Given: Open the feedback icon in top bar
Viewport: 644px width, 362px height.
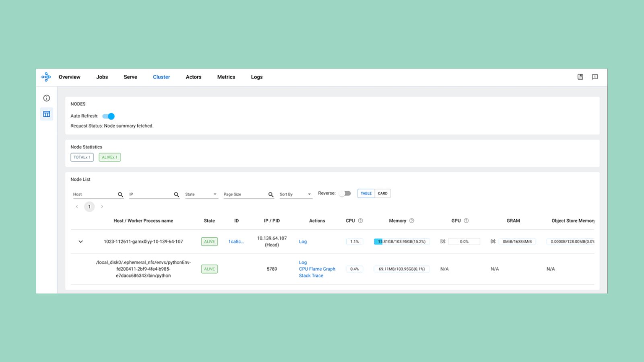Looking at the screenshot, I should click(594, 77).
